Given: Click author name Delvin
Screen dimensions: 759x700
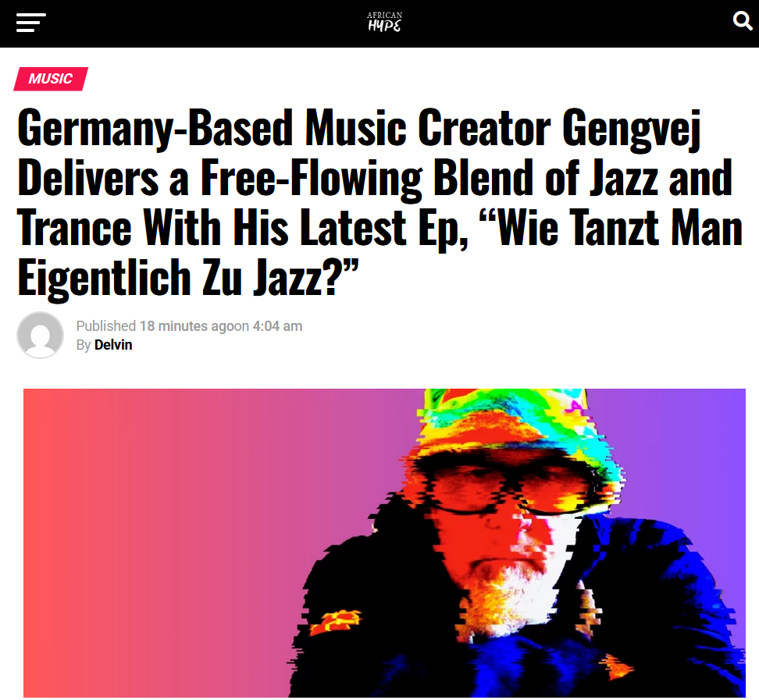Looking at the screenshot, I should pyautogui.click(x=113, y=345).
